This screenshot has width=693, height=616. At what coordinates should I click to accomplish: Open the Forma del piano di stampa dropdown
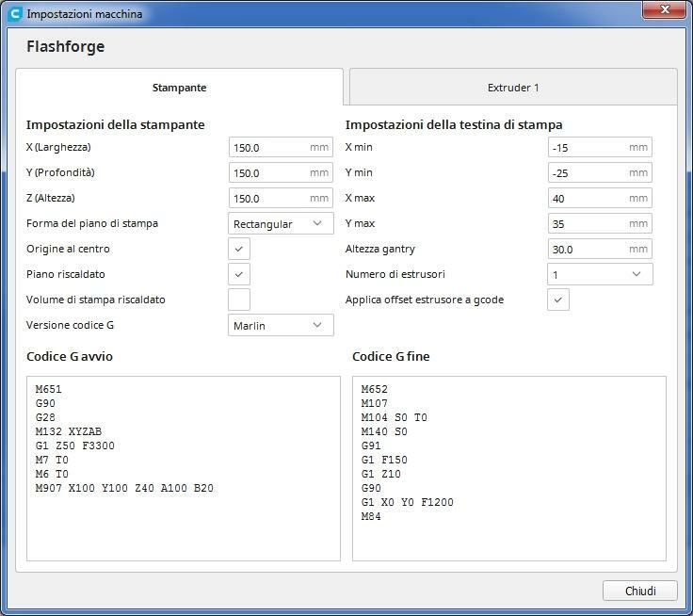(281, 224)
